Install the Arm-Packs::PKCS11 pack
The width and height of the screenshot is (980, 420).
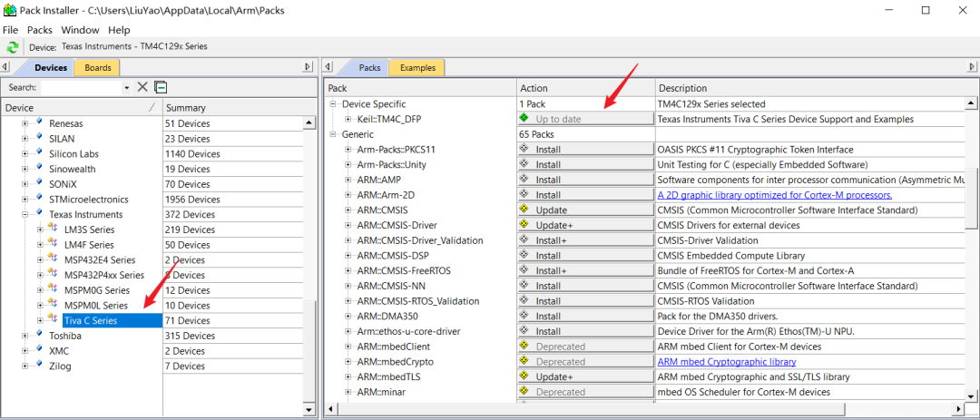coord(585,150)
